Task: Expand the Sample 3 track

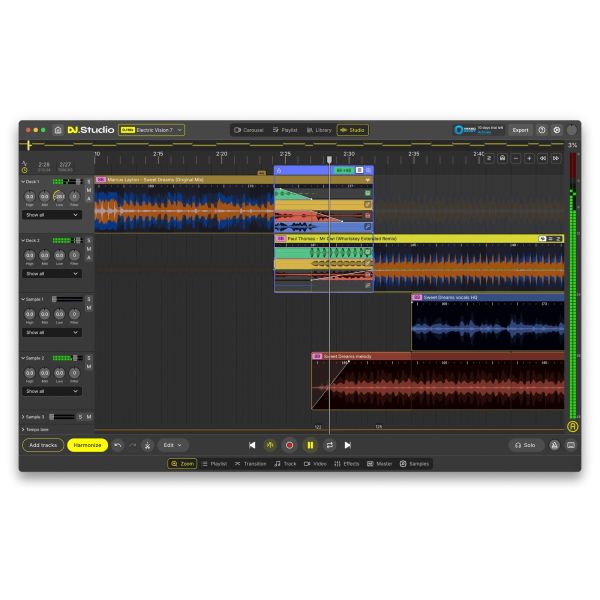Action: 23,417
